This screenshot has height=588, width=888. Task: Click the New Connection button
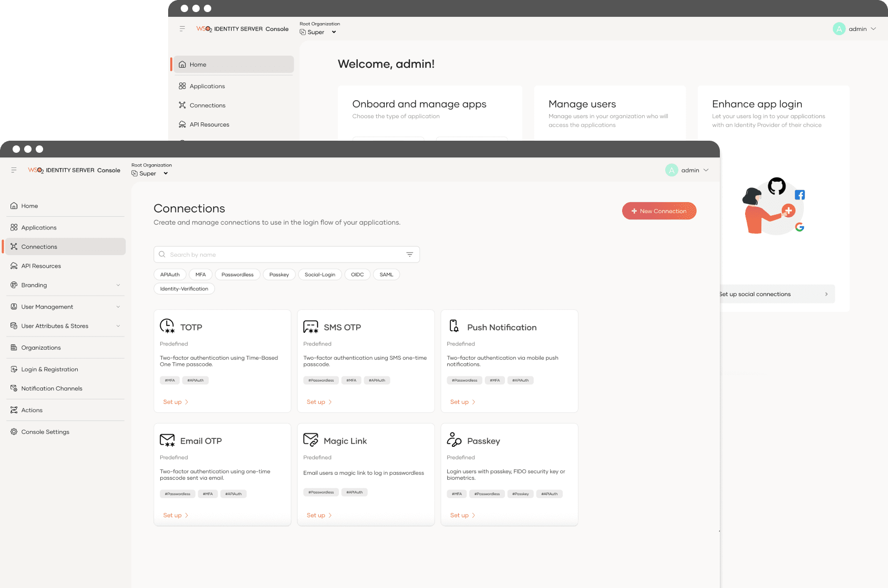(659, 211)
